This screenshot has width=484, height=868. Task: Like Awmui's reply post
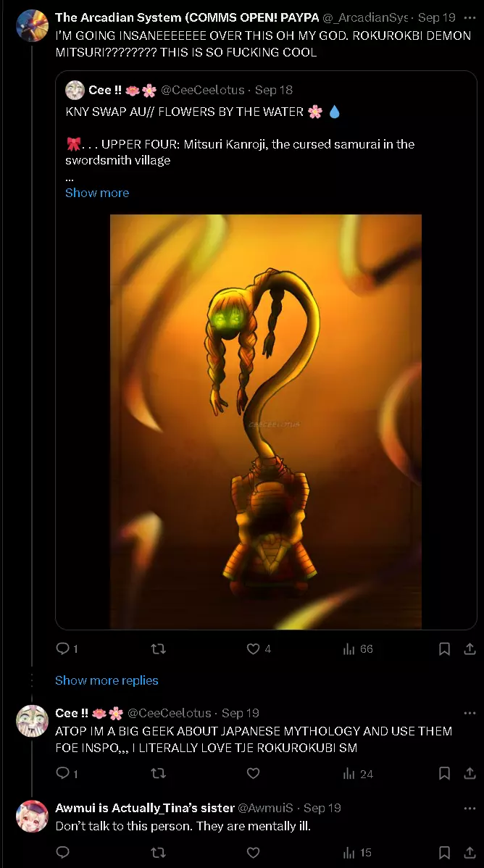[253, 852]
